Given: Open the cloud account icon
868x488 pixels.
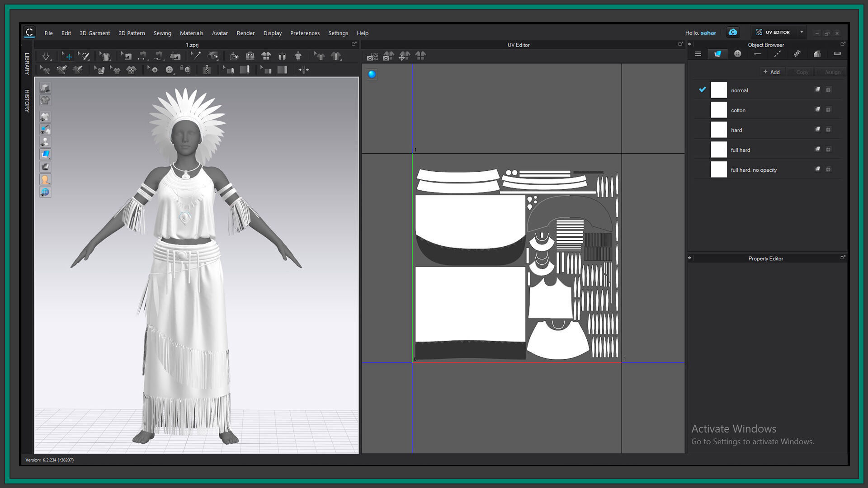Looking at the screenshot, I should pos(733,33).
